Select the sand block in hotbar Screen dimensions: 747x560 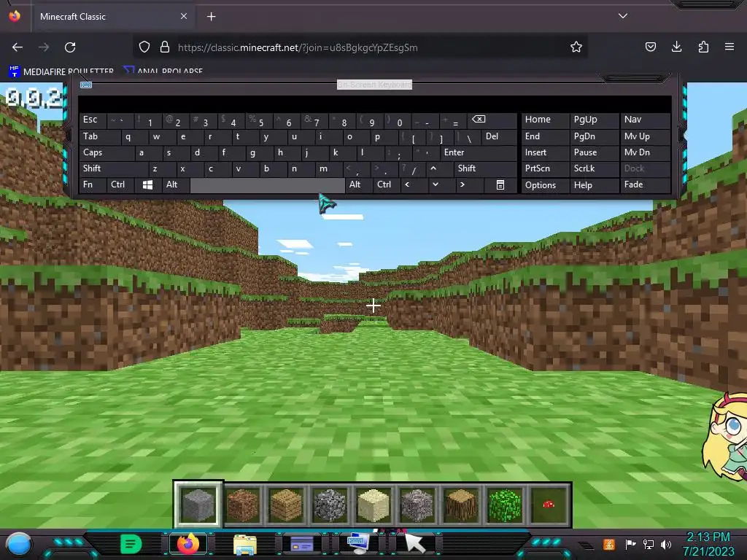click(x=373, y=505)
